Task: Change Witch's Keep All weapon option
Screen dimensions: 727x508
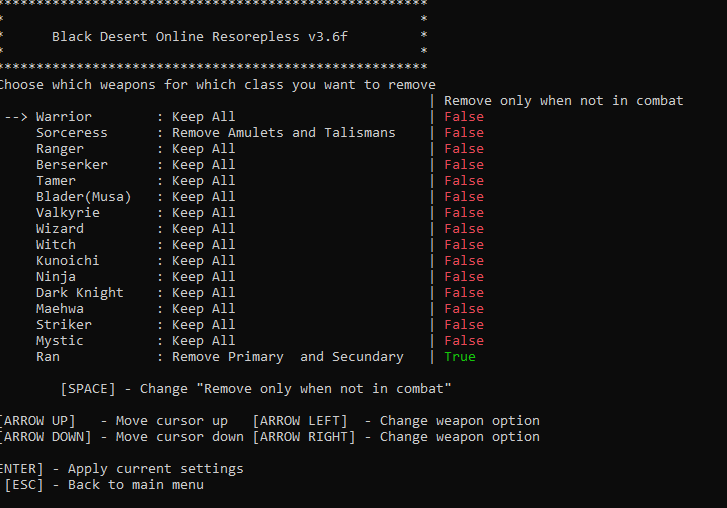Action: [x=204, y=245]
